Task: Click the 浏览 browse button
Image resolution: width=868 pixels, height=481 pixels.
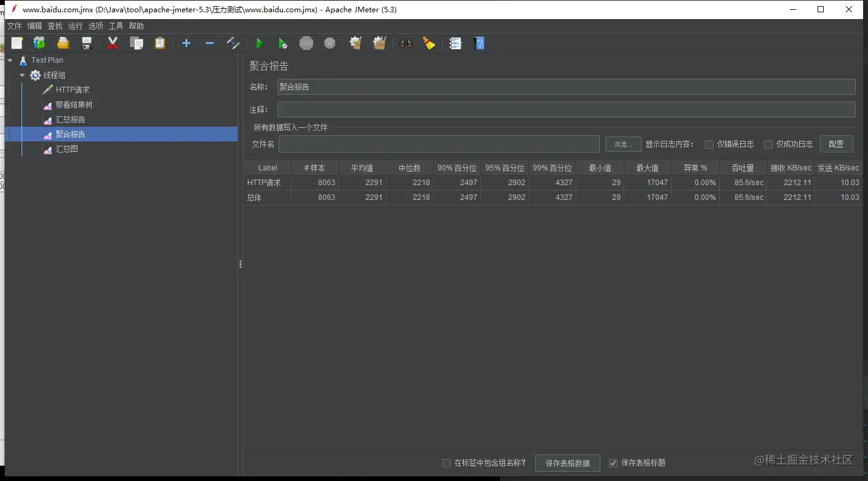Action: click(x=623, y=144)
